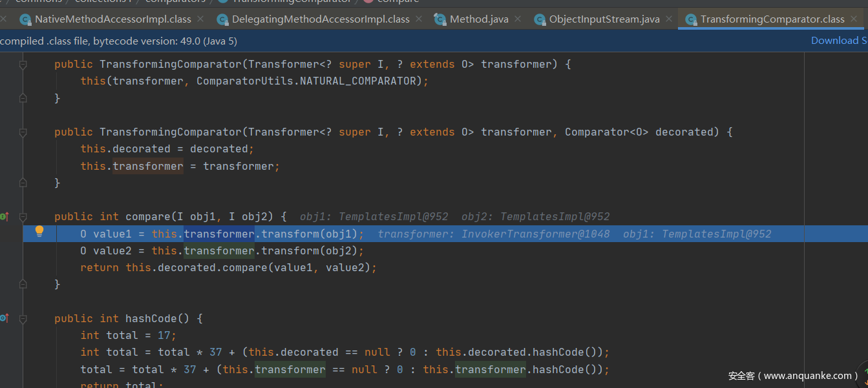Collapse the first TransformingComparator constructor fold
Screen dimensions: 868x388
click(23, 65)
